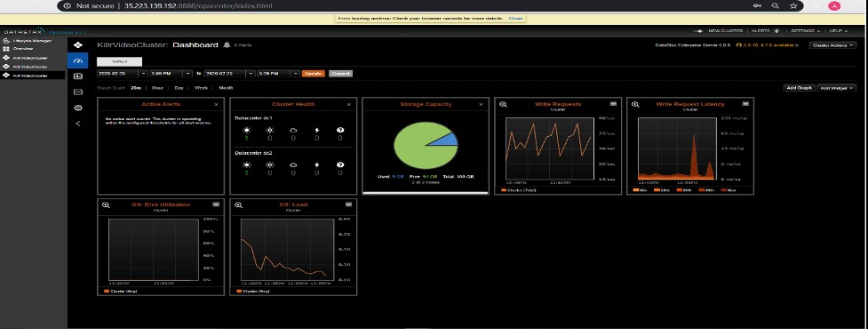Zoom the OS: Disk Utilization graph magnifier
868x329 pixels.
(106, 205)
